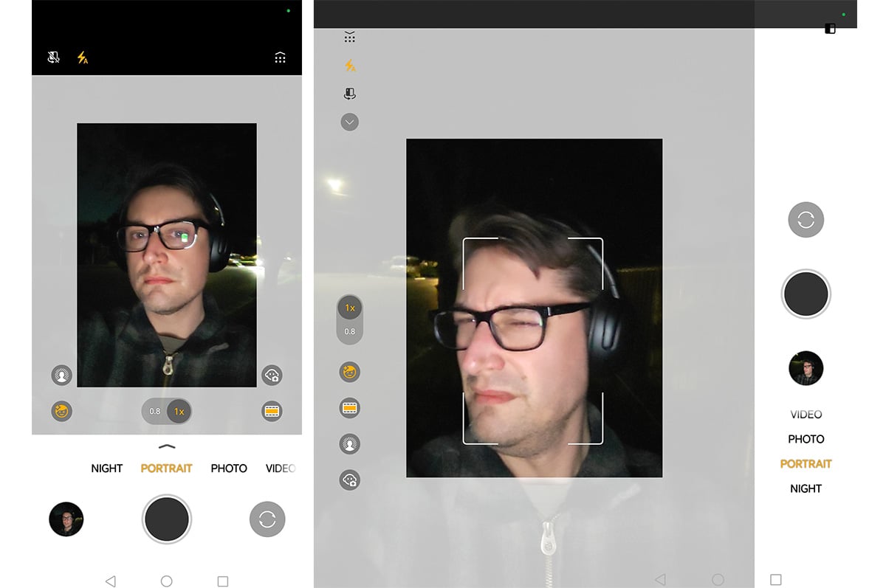886x588 pixels.
Task: Tap the aspect ratio film icon on right screen
Action: pos(349,407)
